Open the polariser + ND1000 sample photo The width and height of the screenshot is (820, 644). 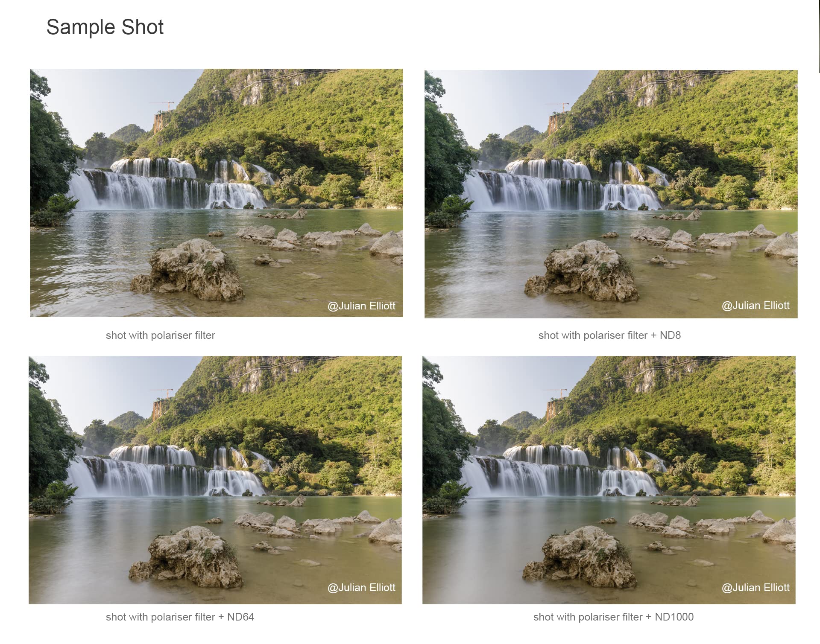[609, 480]
